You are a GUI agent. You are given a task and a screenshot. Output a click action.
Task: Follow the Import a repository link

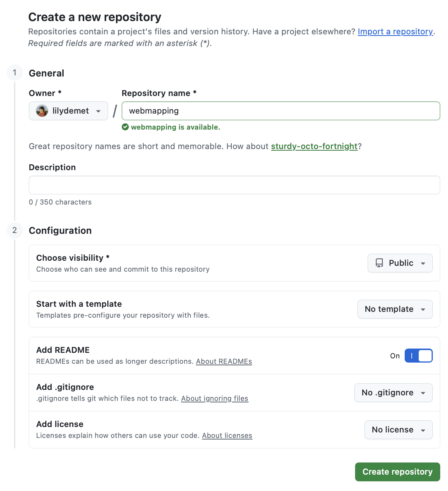click(x=395, y=32)
